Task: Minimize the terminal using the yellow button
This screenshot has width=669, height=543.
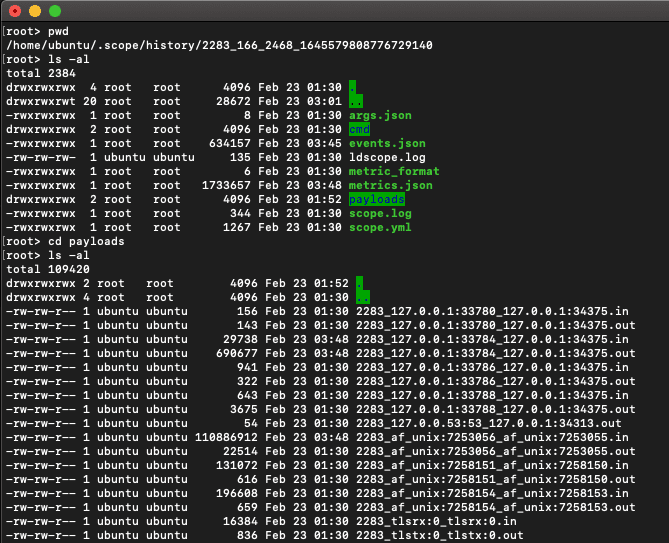Action: tap(34, 11)
